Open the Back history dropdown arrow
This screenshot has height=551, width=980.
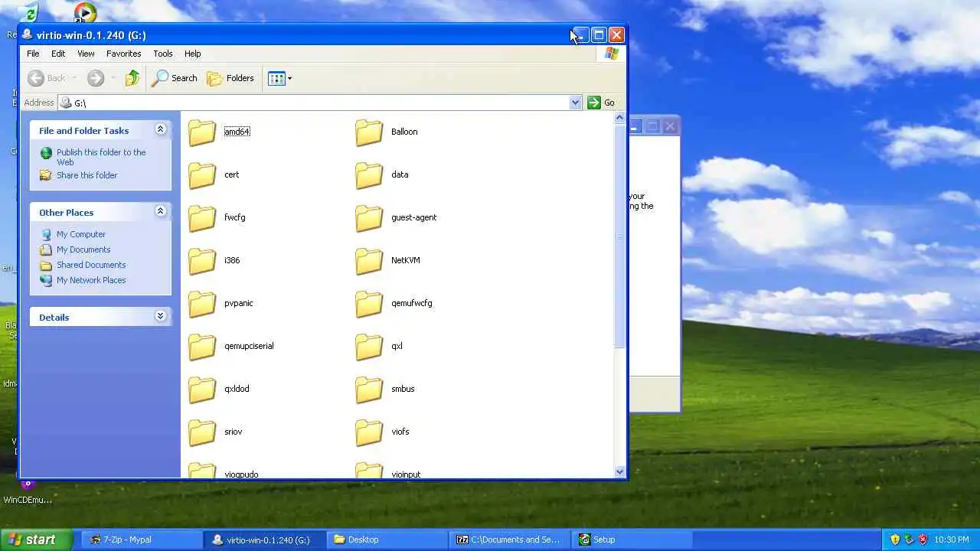coord(74,78)
